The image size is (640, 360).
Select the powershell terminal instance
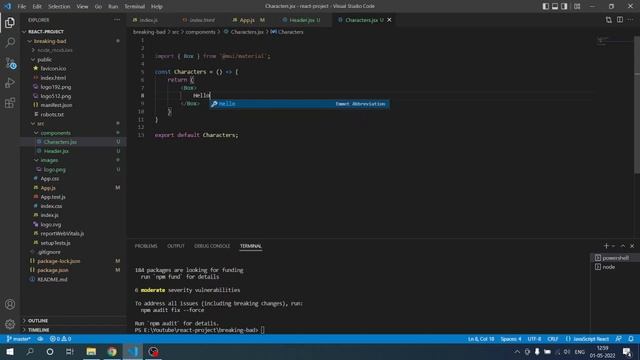pyautogui.click(x=615, y=258)
